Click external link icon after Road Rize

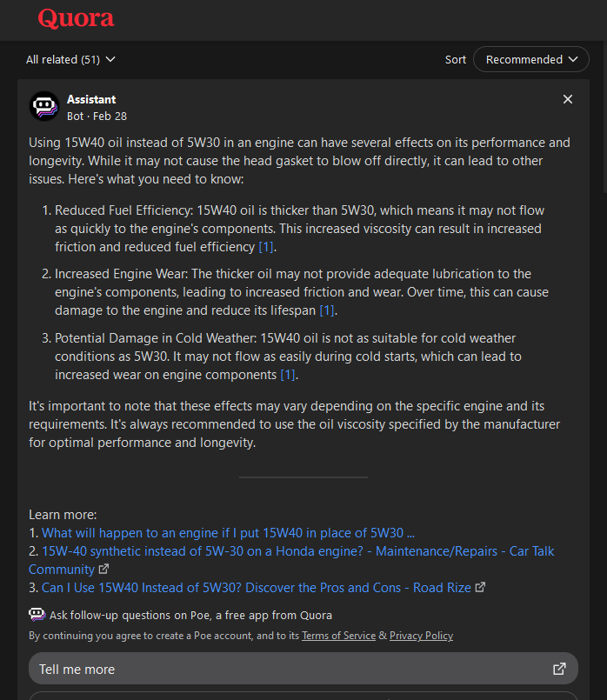click(x=480, y=588)
